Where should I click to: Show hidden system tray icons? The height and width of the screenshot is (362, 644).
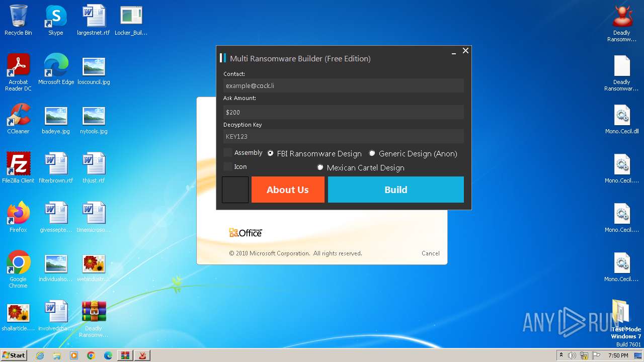(x=561, y=355)
